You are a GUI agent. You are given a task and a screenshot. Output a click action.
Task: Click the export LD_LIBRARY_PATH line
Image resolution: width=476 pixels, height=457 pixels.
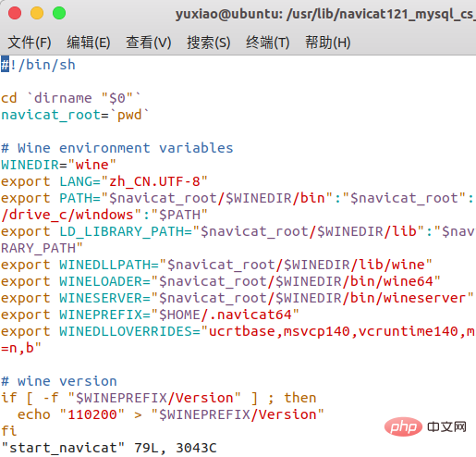(238, 231)
